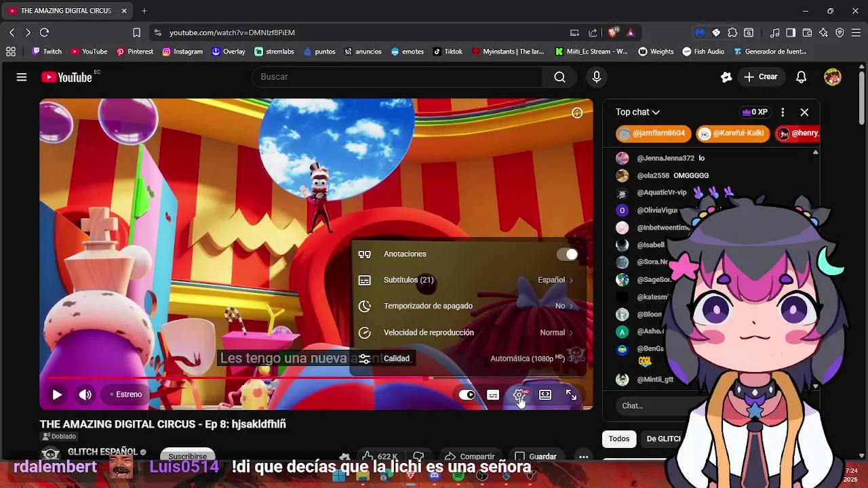Select the @Kareful-Kalki pinned chip

pos(732,134)
